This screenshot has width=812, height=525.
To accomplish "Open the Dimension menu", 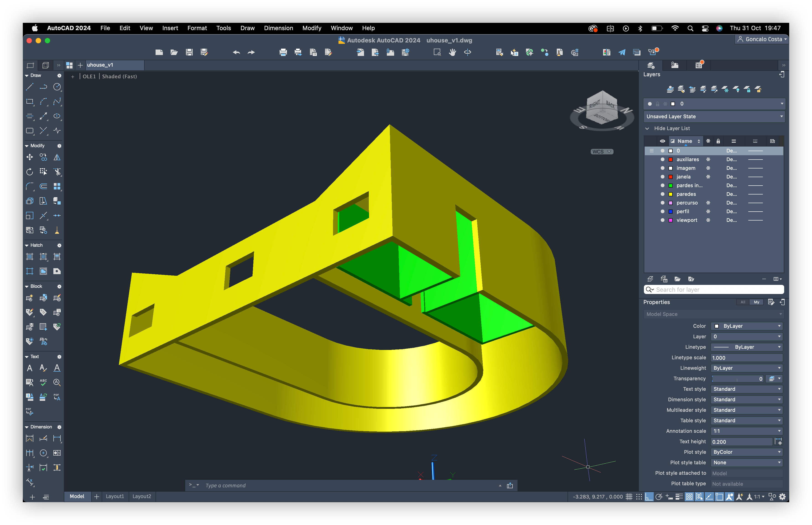I will (278, 28).
